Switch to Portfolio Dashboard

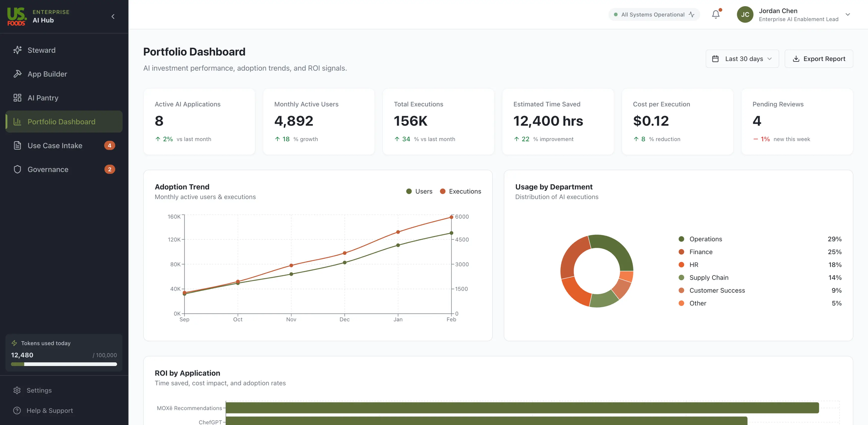[62, 121]
